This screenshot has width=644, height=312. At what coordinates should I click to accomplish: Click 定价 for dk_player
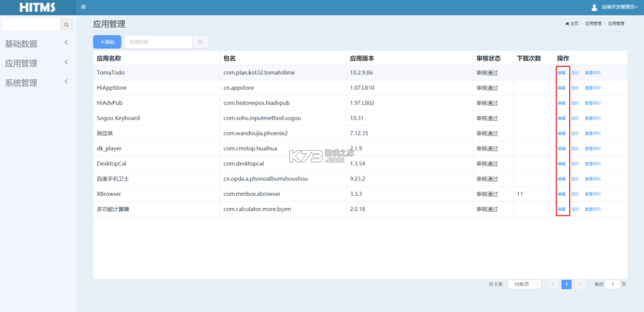tap(575, 149)
